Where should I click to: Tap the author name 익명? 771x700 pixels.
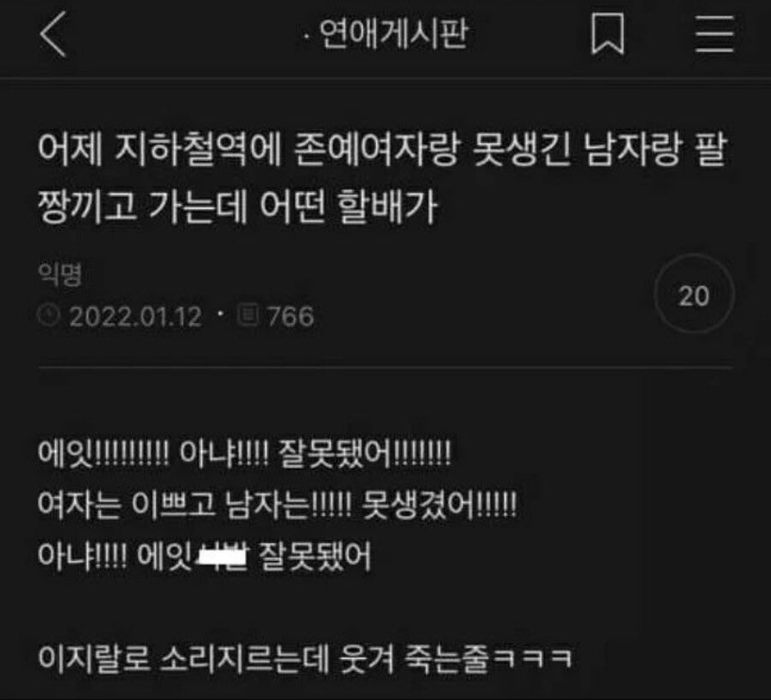[59, 274]
